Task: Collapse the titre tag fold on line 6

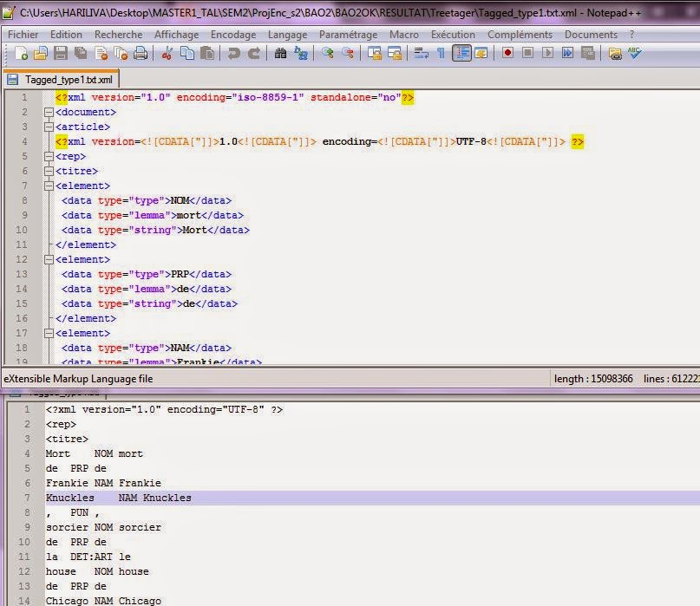Action: pyautogui.click(x=49, y=171)
